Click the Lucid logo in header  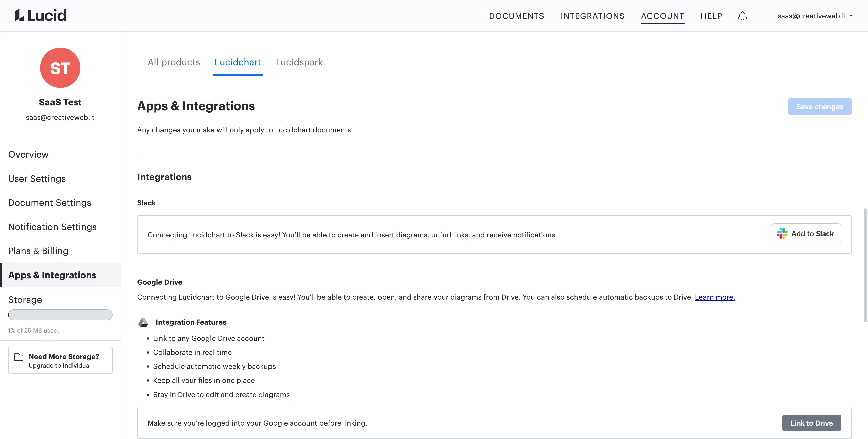point(40,16)
